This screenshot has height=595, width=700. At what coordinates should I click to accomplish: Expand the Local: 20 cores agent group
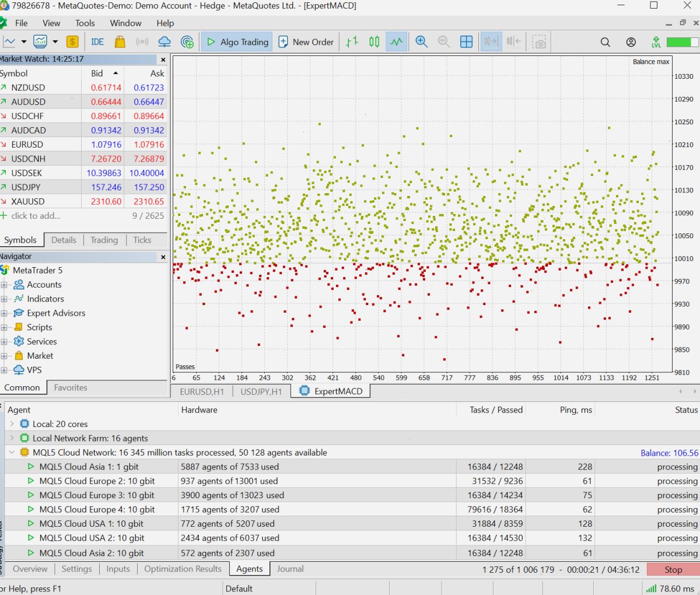[12, 424]
